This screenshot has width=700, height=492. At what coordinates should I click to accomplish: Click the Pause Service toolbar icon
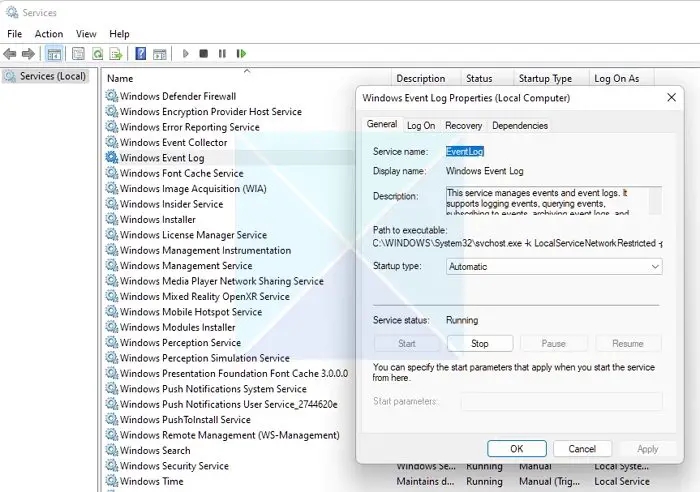222,54
